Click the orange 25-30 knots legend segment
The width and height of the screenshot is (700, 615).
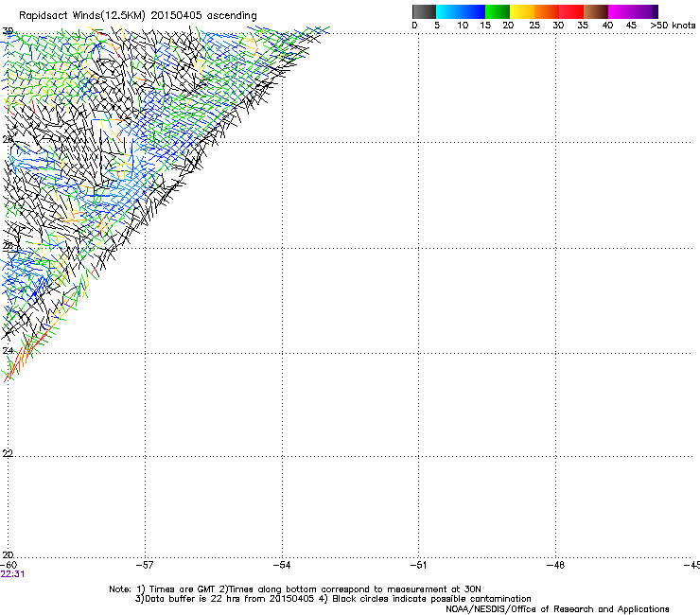[547, 11]
